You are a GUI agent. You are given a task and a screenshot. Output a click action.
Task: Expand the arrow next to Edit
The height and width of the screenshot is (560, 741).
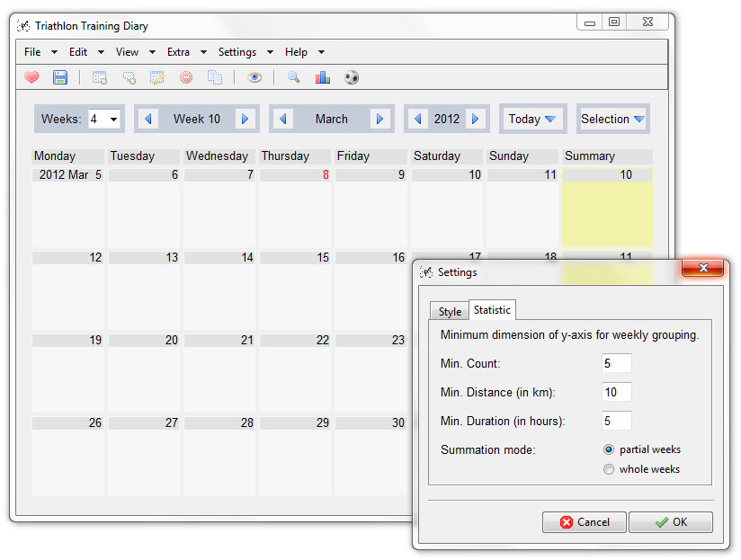click(101, 52)
